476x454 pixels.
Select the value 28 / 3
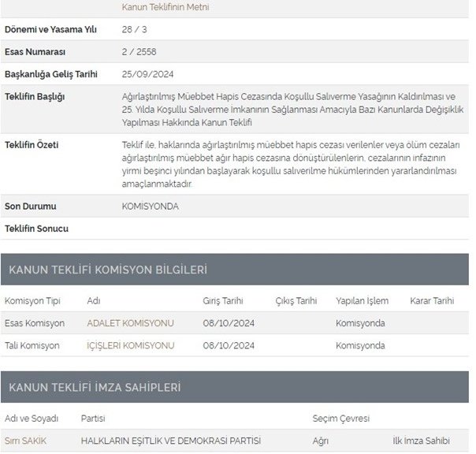(x=134, y=29)
